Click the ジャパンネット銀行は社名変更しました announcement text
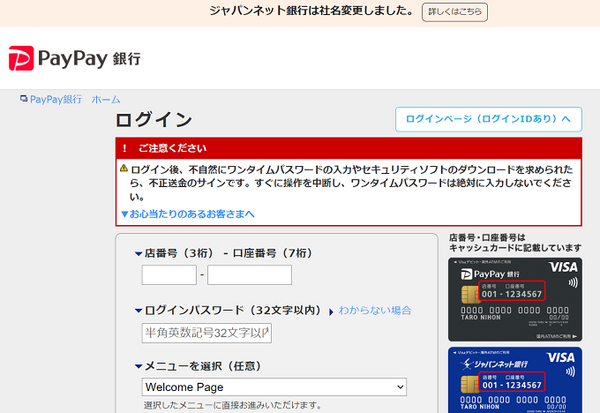 point(311,11)
